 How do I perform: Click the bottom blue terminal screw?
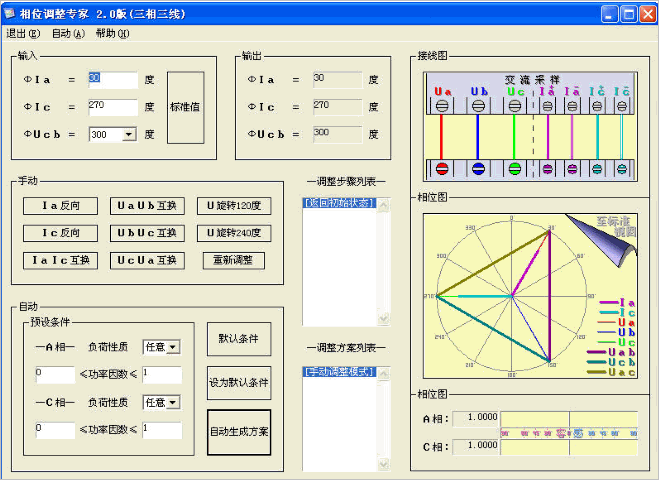coord(478,169)
